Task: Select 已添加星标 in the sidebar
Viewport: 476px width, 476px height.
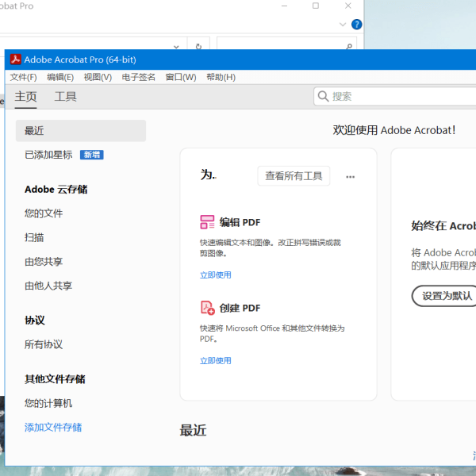Action: [x=48, y=155]
